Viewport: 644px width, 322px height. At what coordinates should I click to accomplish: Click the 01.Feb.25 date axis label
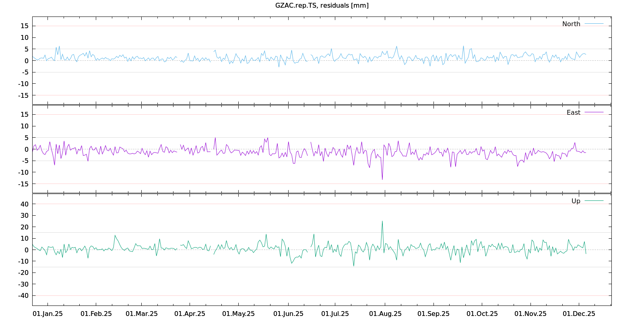click(96, 314)
